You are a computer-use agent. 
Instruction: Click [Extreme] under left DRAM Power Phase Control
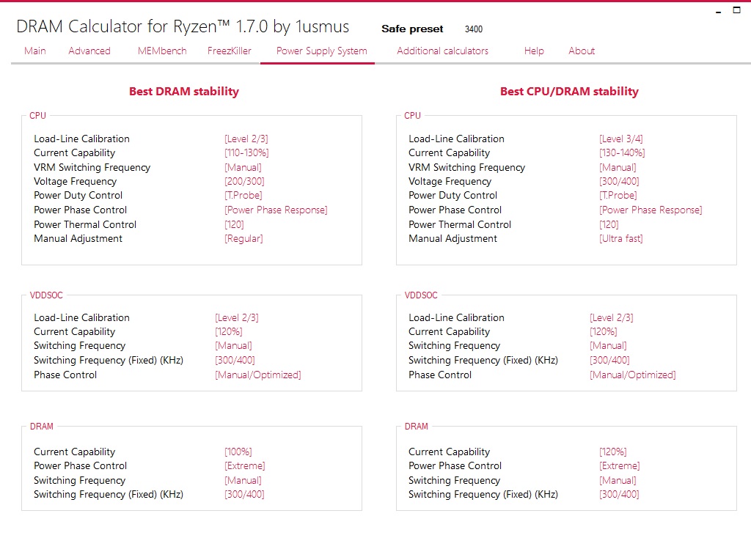[x=245, y=465]
